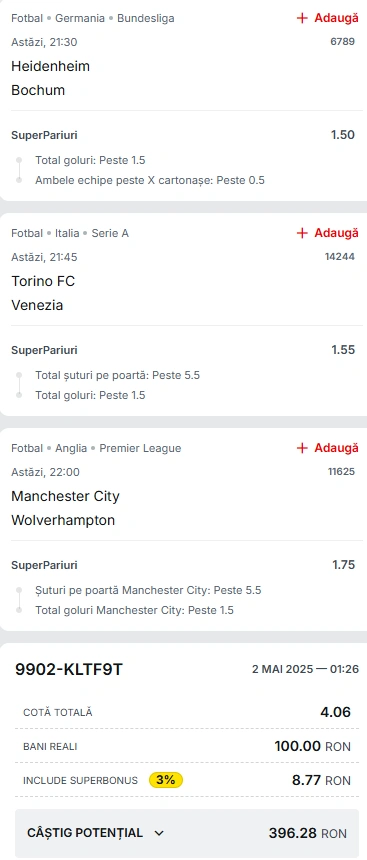Click the SuperPariuri 1.55 odds value

point(343,350)
